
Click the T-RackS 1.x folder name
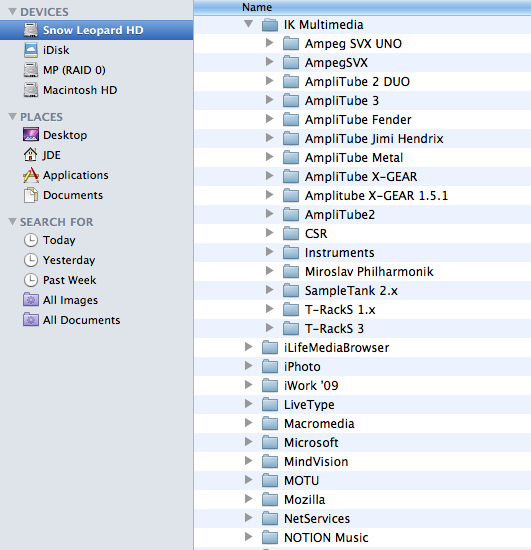click(340, 310)
